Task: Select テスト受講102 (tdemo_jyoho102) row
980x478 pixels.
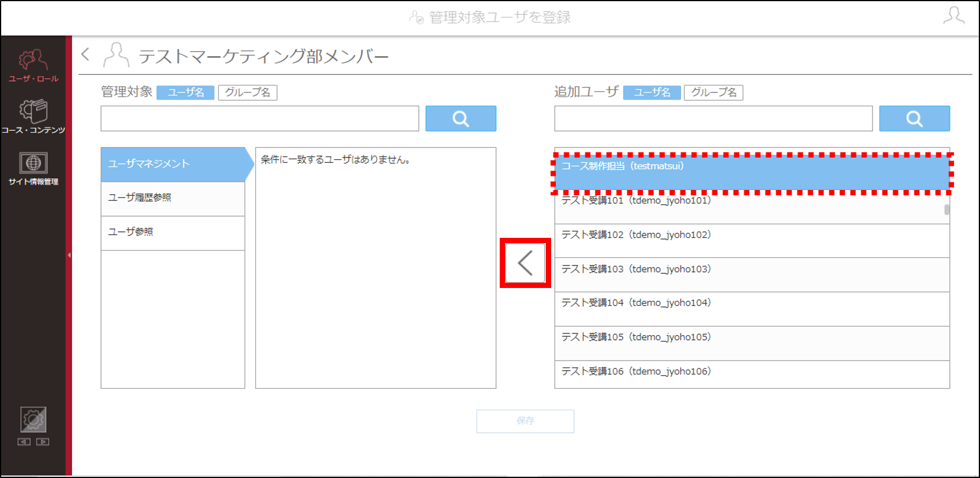Action: point(752,241)
